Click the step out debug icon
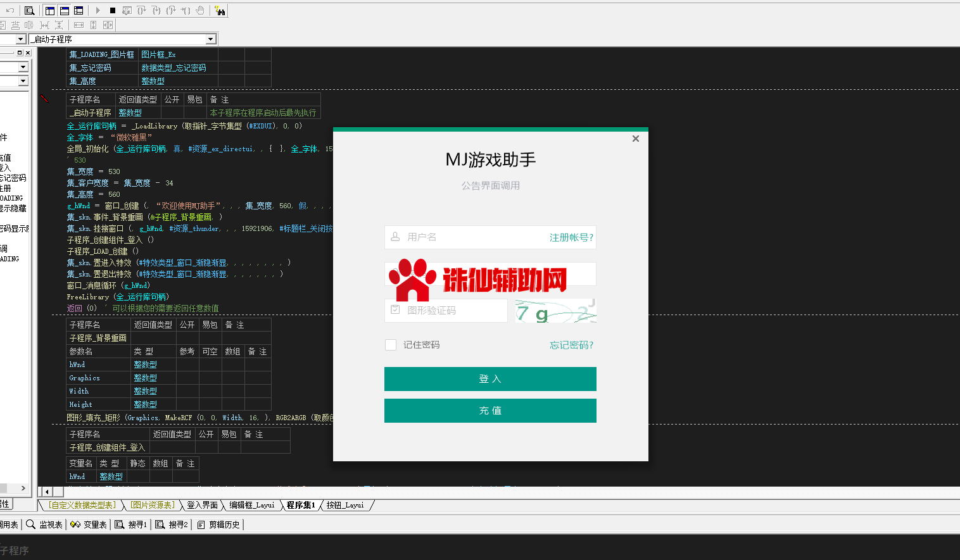 pos(171,11)
